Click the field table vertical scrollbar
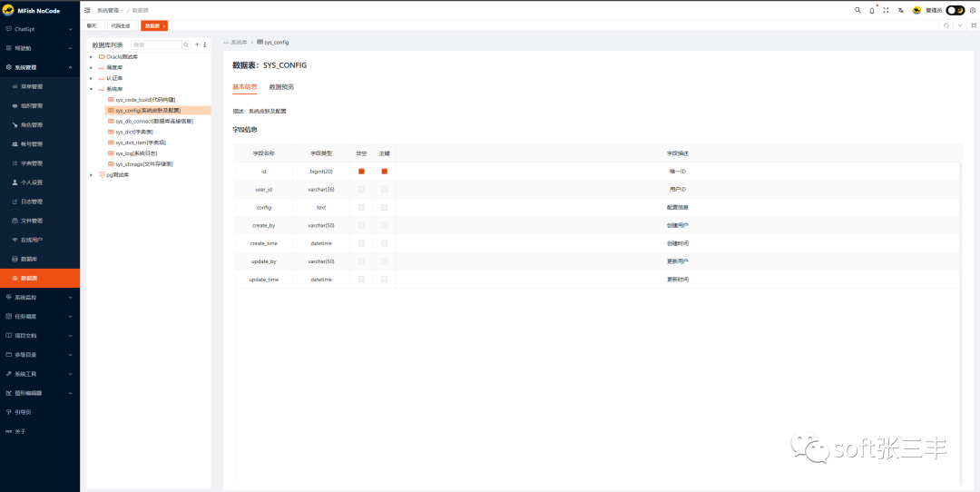980x492 pixels. click(x=961, y=324)
